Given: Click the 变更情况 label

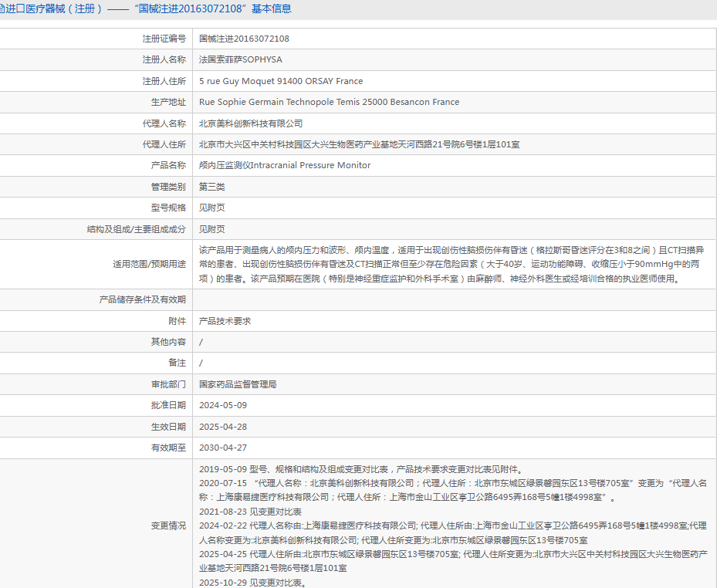Looking at the screenshot, I should point(168,526).
